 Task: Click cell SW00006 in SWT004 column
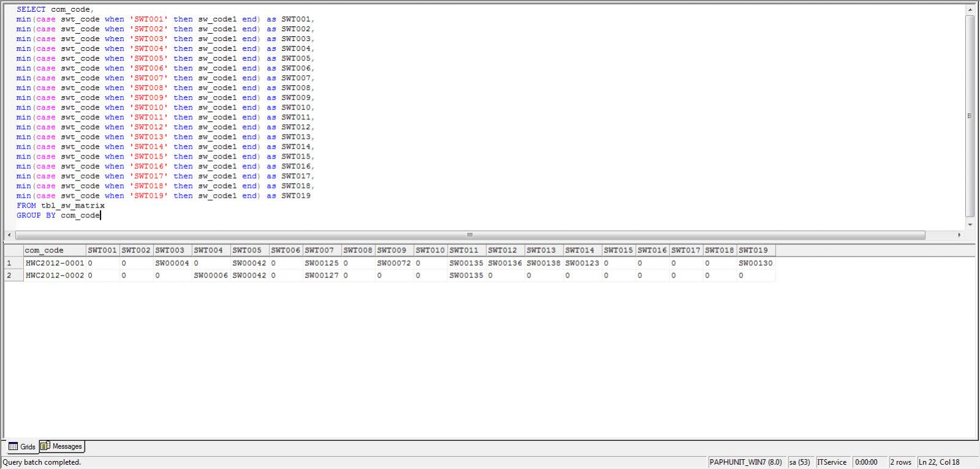[x=211, y=276]
